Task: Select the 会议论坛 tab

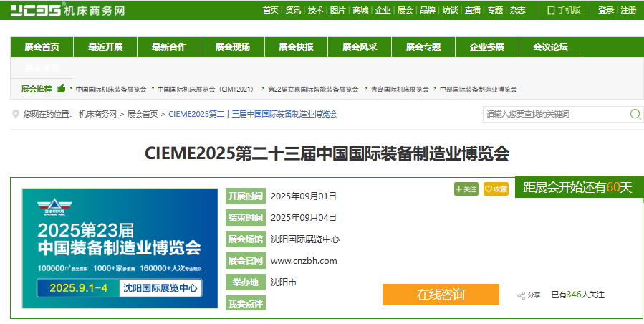Action: pos(550,47)
